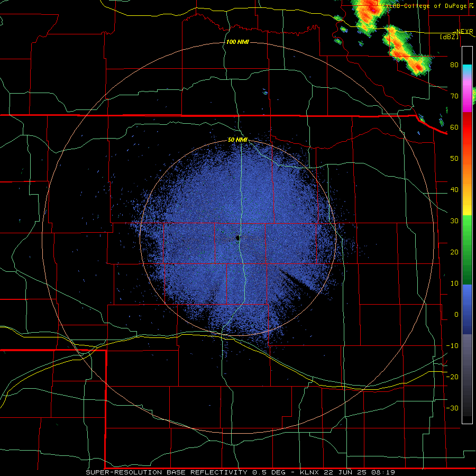
Task: Click the 100 NMI range ring label
Action: 237,42
